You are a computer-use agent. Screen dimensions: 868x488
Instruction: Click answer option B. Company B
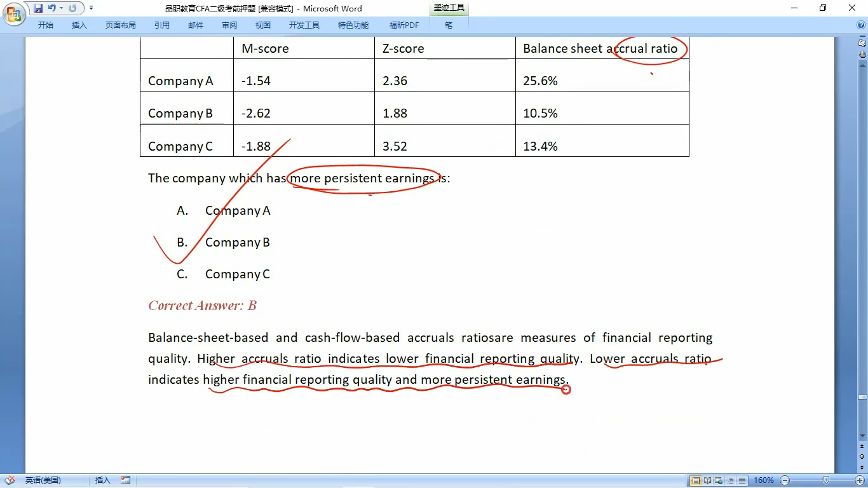[x=224, y=242]
